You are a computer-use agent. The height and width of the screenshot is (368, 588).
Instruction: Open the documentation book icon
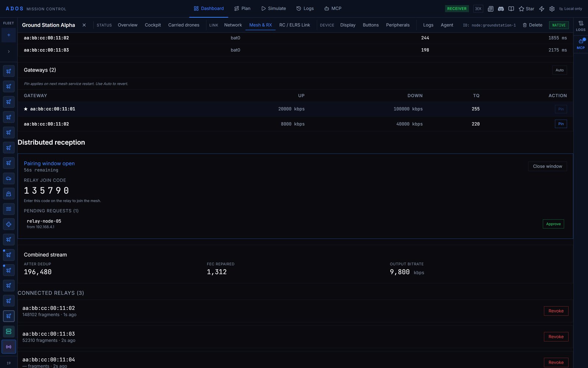point(511,8)
